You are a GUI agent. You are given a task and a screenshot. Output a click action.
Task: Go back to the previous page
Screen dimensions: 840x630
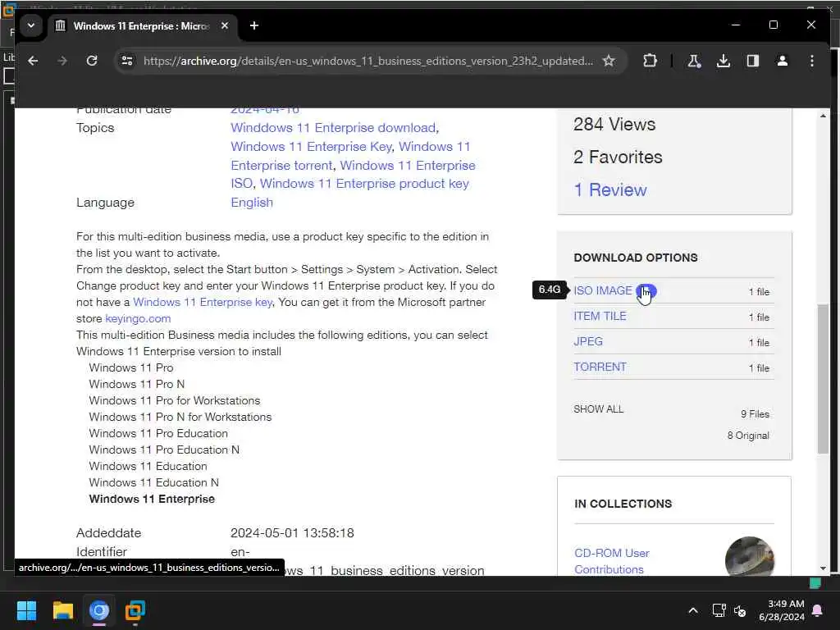(x=33, y=61)
